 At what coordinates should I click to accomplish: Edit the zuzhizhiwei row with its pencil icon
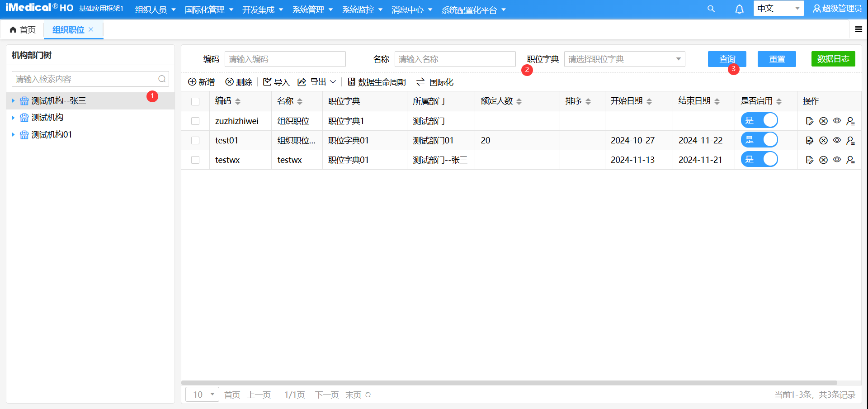(x=810, y=121)
